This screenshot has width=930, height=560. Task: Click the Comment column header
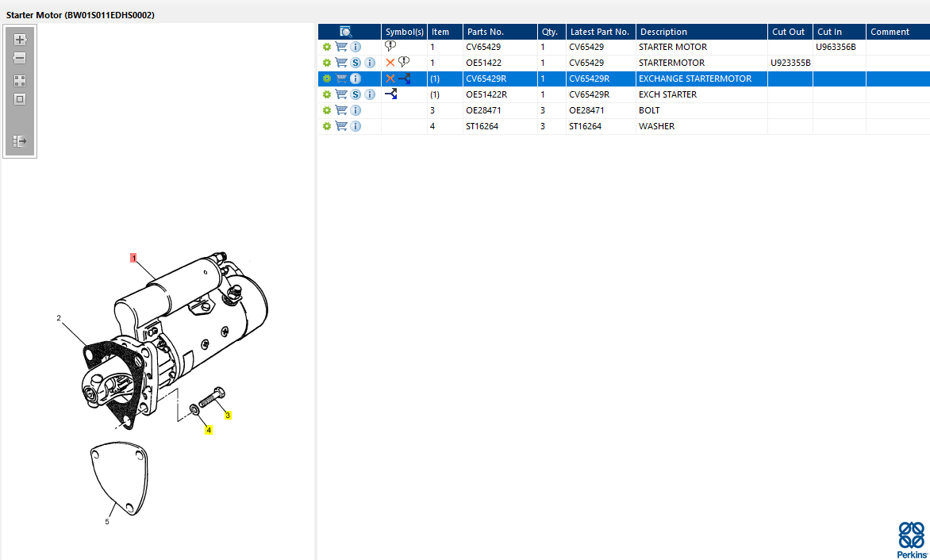pyautogui.click(x=898, y=32)
